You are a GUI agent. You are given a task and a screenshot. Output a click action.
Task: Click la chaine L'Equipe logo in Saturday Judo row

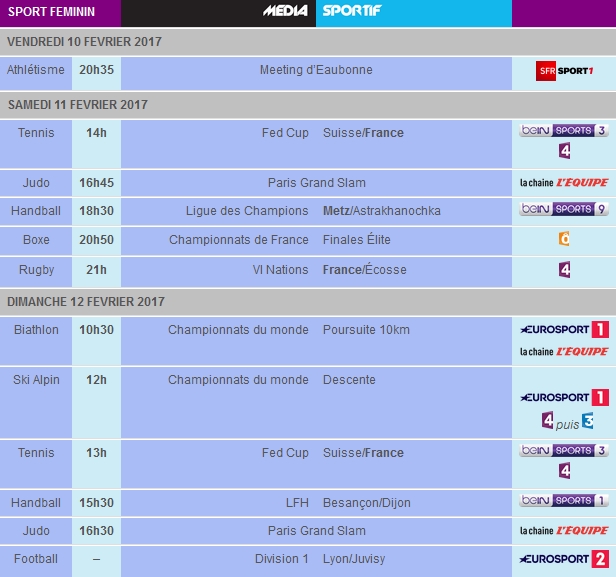564,183
